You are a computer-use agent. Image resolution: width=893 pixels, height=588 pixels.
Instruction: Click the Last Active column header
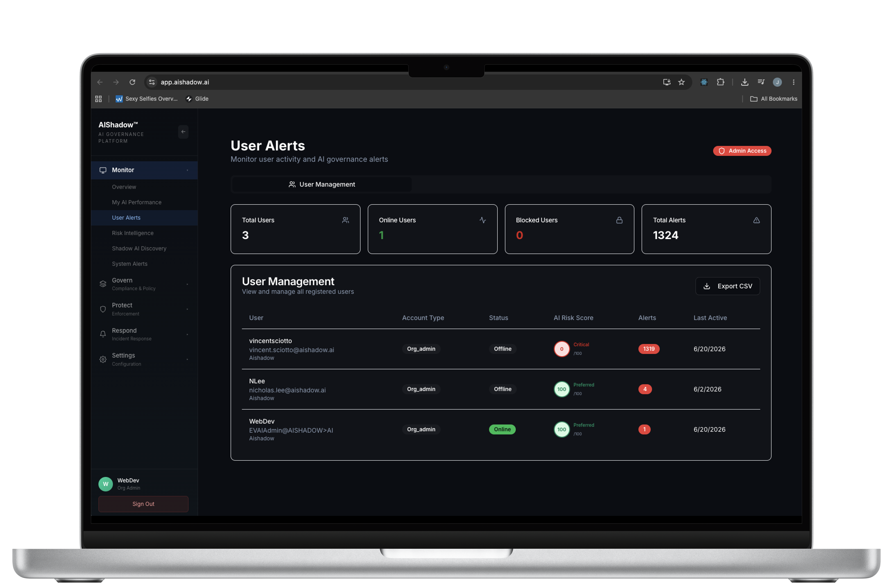click(x=710, y=318)
